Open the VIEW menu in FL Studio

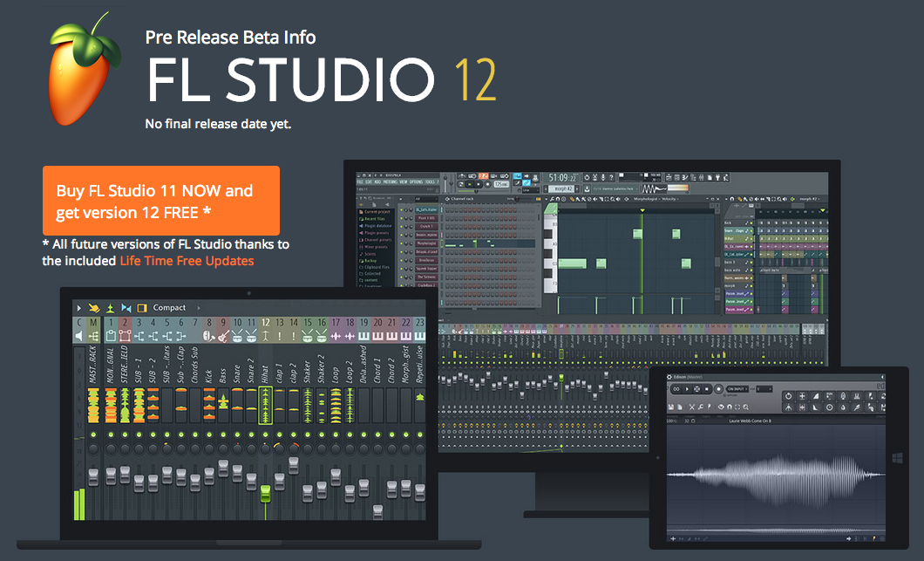[403, 181]
